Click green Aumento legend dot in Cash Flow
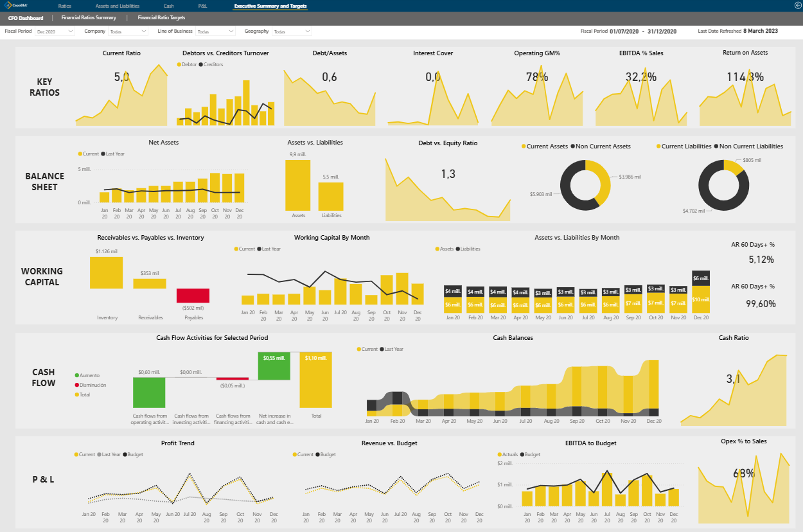The height and width of the screenshot is (532, 803). coord(77,375)
